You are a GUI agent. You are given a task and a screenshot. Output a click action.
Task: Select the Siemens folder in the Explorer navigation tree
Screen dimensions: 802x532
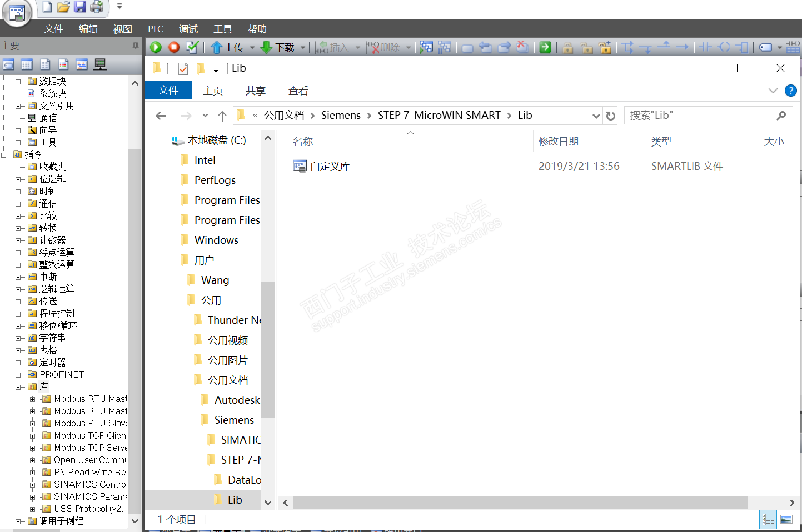(x=234, y=420)
